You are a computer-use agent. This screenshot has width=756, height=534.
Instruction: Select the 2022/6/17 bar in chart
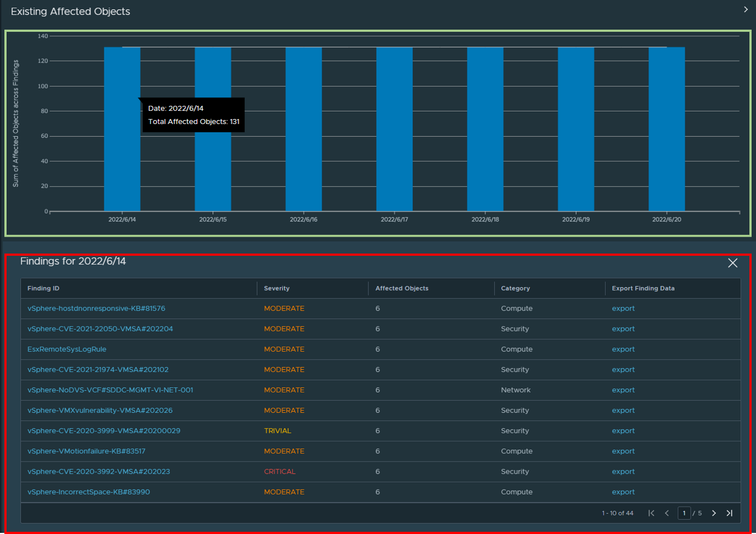(394, 129)
